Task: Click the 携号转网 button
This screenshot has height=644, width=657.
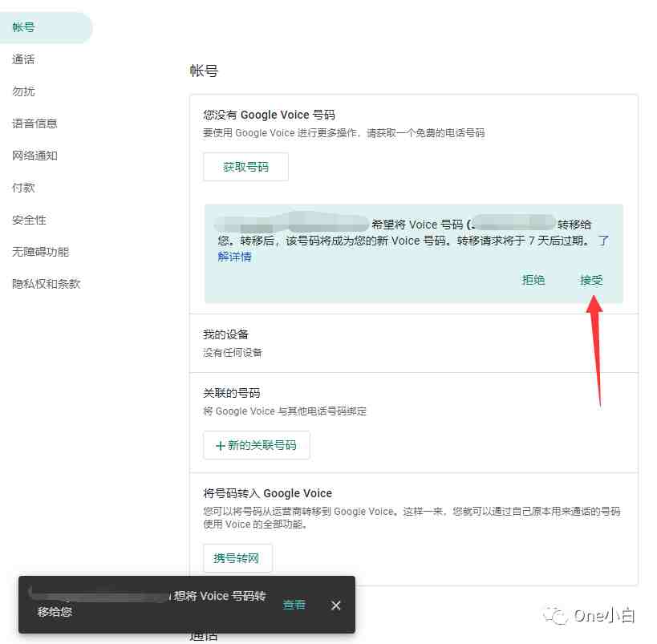Action: [237, 558]
